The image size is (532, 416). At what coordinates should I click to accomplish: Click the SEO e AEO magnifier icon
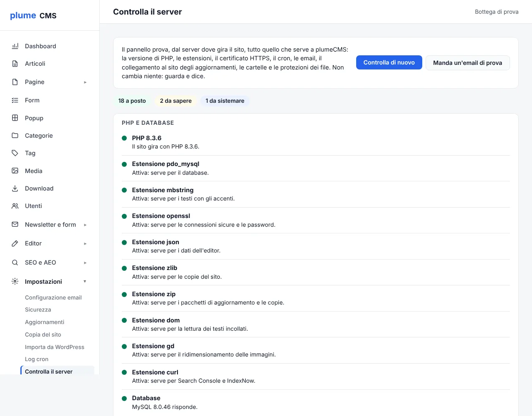click(15, 262)
